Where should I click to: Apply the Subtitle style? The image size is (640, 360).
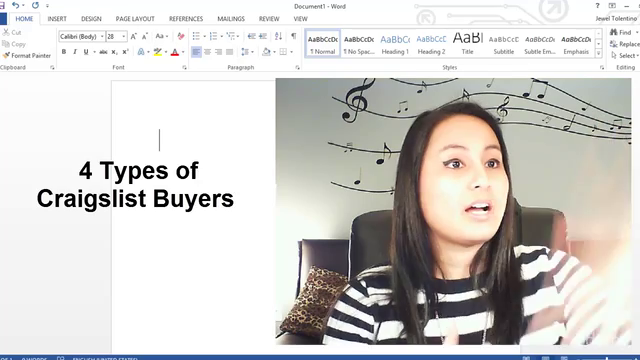pyautogui.click(x=504, y=44)
